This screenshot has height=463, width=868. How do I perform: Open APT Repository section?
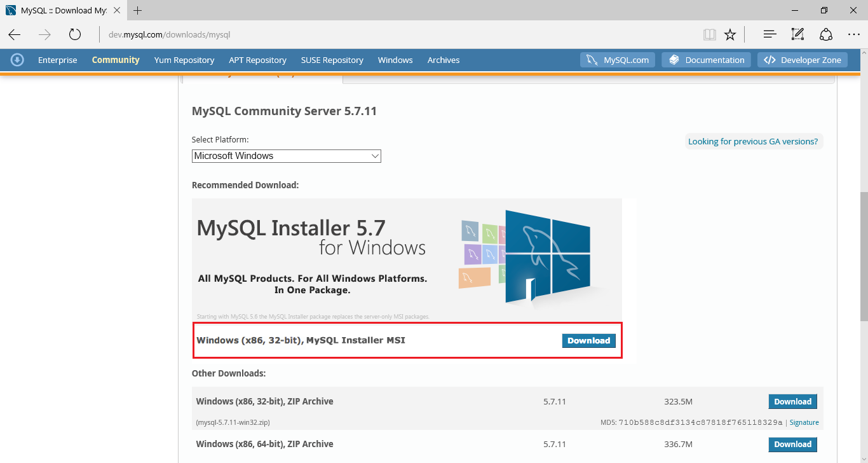coord(257,60)
